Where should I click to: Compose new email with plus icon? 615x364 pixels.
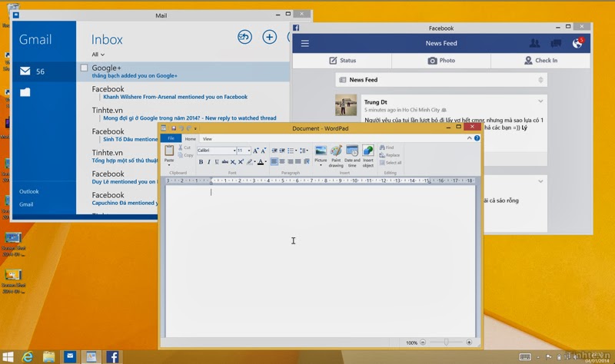tap(270, 37)
